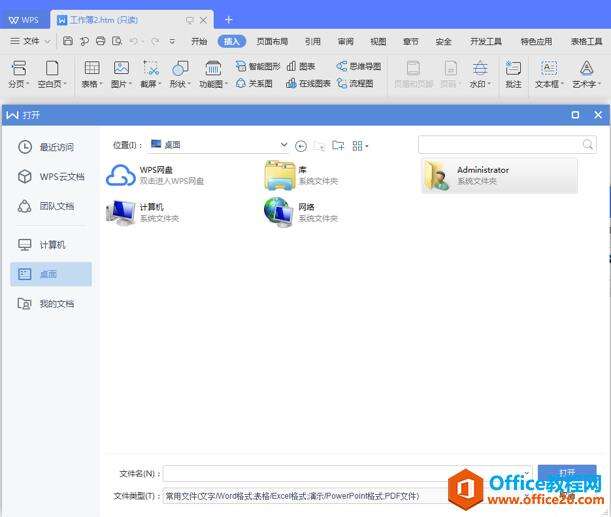Switch to the 页面布局 ribbon tab
The image size is (611, 517).
pyautogui.click(x=272, y=41)
